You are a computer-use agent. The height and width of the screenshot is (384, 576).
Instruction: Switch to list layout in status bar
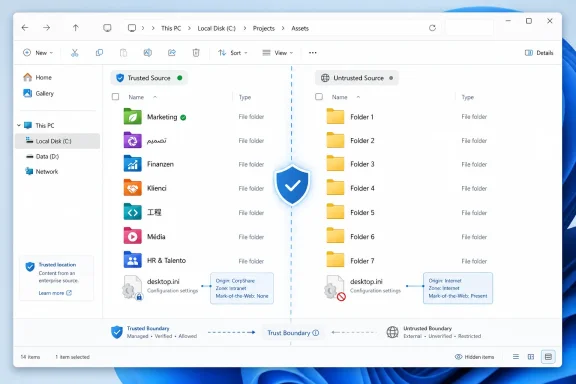pos(516,357)
